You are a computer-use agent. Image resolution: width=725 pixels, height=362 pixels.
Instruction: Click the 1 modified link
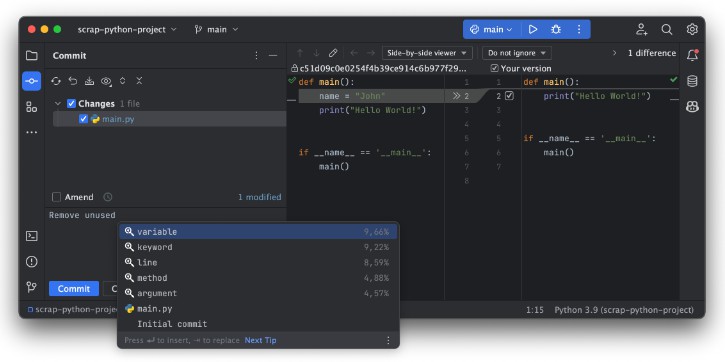(x=259, y=197)
